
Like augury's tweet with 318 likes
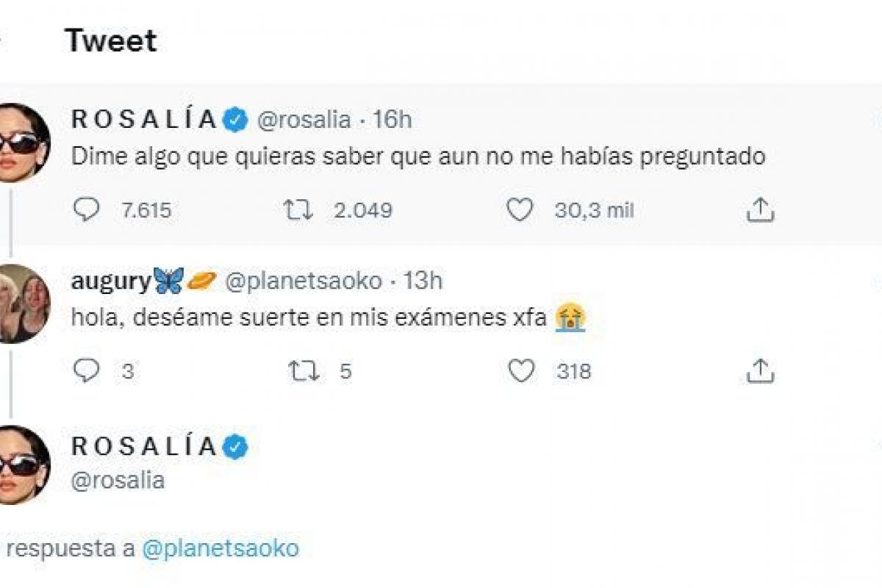coord(522,371)
